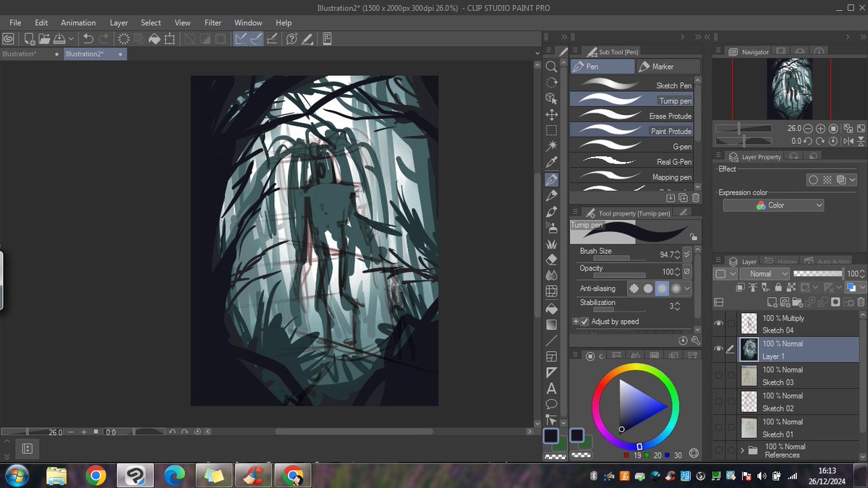Select the Zoom tool in the left toolbar
868x488 pixels.
(x=551, y=66)
